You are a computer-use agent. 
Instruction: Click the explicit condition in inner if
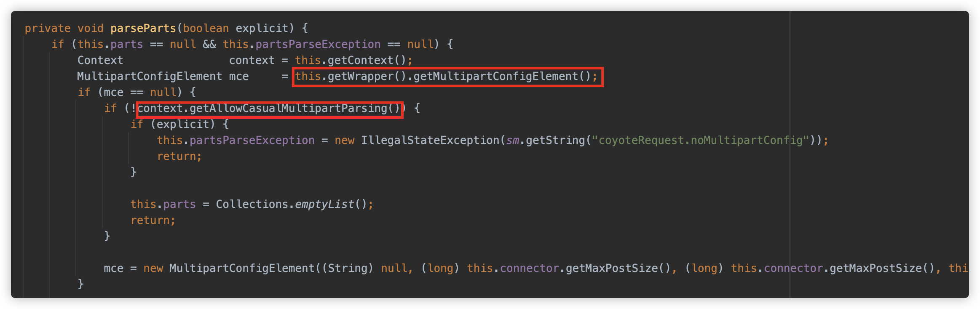click(x=182, y=124)
